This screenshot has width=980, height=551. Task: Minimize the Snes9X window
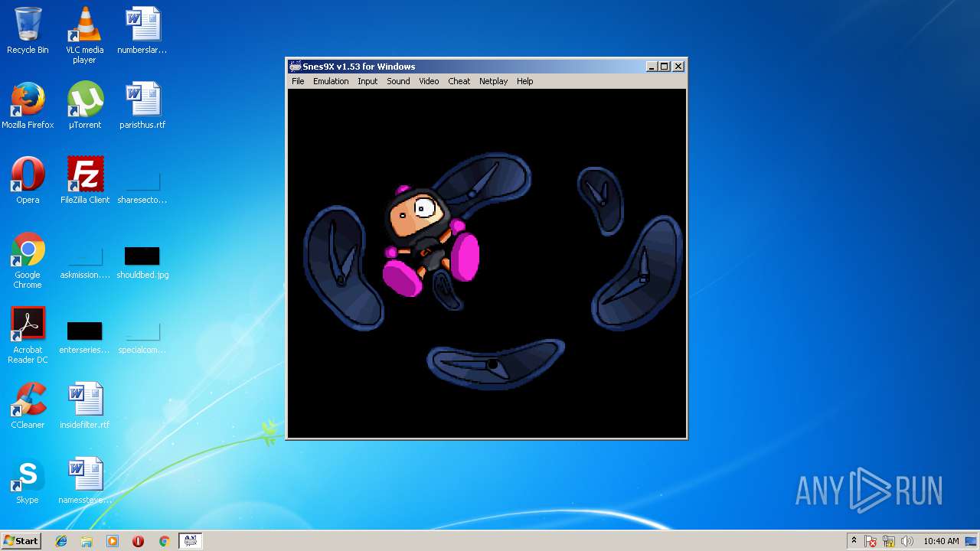[x=652, y=67]
